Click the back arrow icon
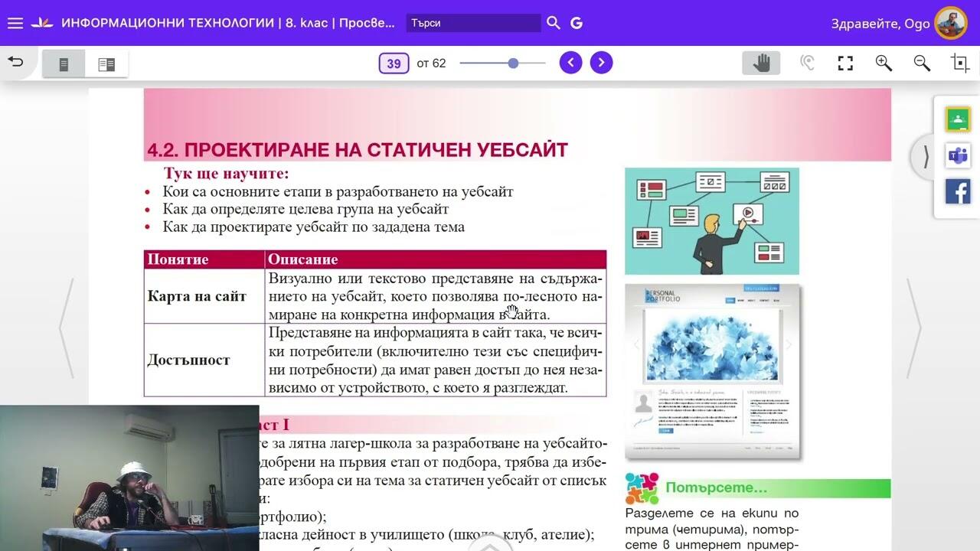The image size is (980, 551). [x=16, y=63]
